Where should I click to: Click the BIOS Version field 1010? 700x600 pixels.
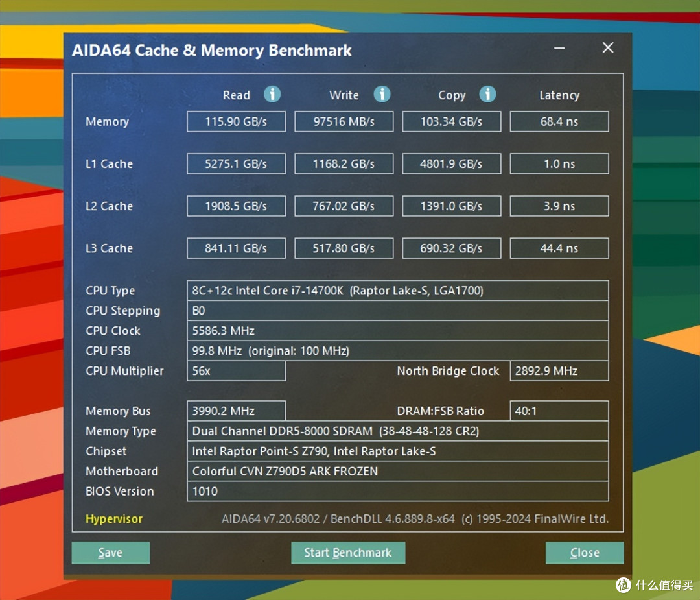coord(398,492)
